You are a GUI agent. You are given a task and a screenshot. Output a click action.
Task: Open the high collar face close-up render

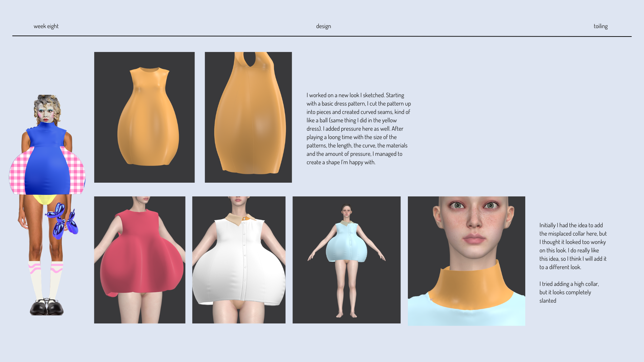(467, 261)
